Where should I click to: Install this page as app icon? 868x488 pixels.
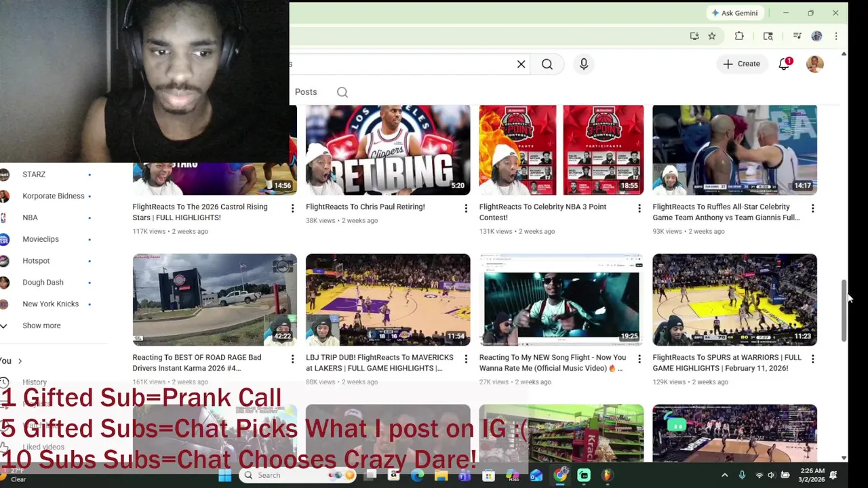coord(694,36)
